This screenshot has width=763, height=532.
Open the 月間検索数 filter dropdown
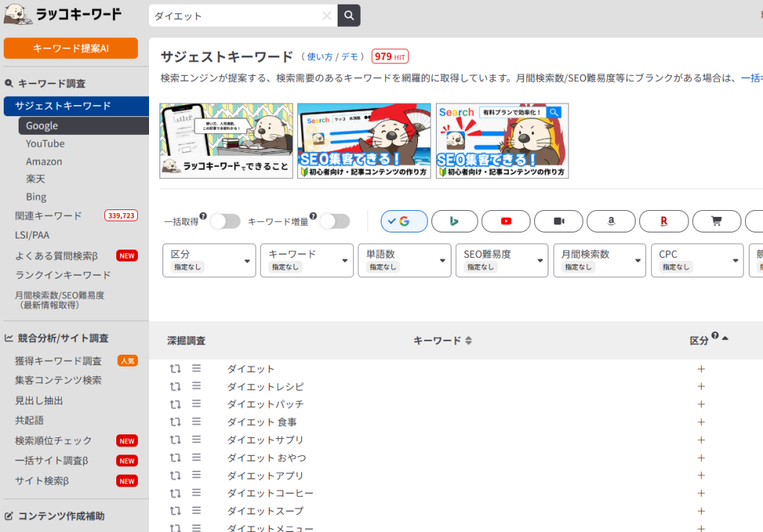pos(599,260)
